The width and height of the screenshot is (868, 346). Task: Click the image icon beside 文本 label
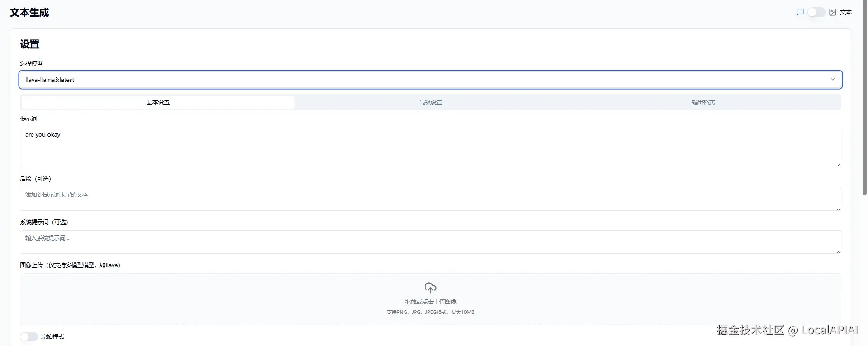tap(833, 12)
